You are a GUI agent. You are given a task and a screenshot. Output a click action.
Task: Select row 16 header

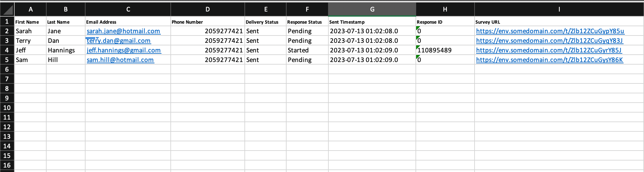pyautogui.click(x=7, y=165)
